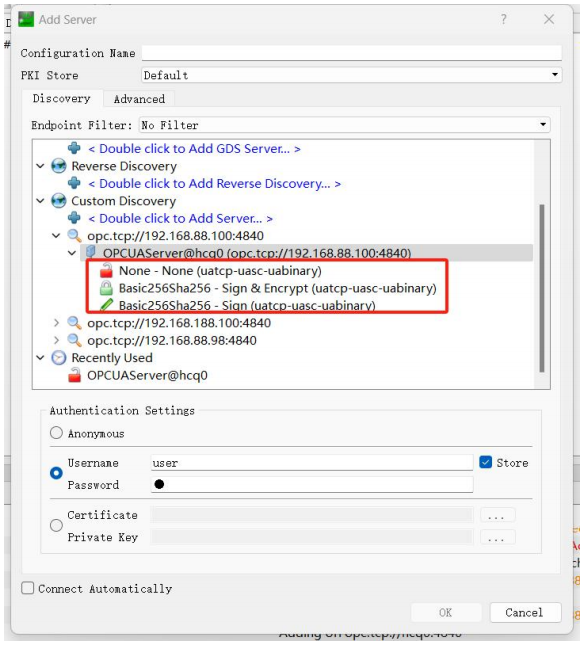Screen dimensions: 584x646
Task: Expand the opc.tcp://192.168.88.98:4840 node
Action: 56,340
